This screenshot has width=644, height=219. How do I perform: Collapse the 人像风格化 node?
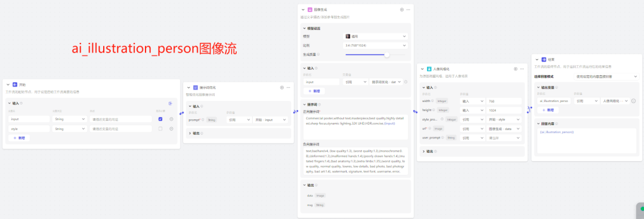tap(422, 69)
